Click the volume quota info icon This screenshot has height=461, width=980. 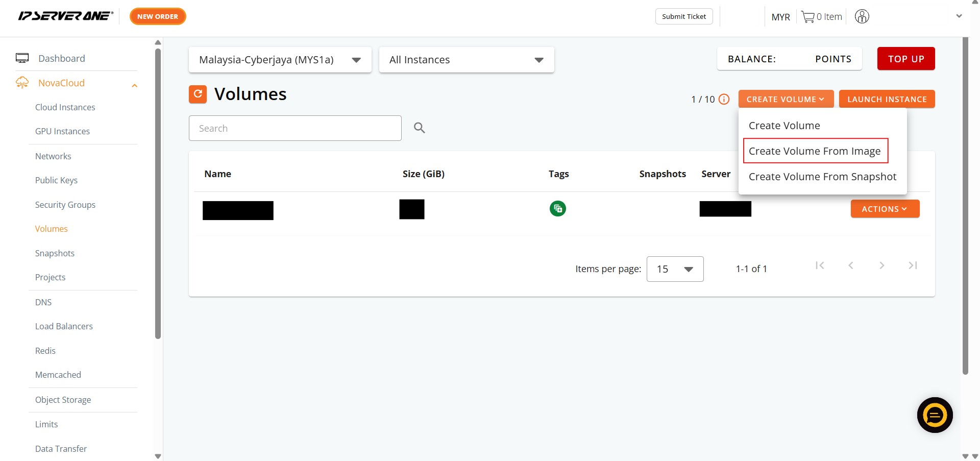(x=724, y=100)
